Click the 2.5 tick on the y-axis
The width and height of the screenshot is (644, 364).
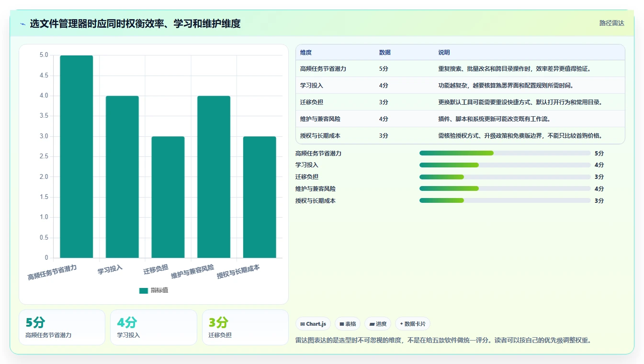click(44, 156)
